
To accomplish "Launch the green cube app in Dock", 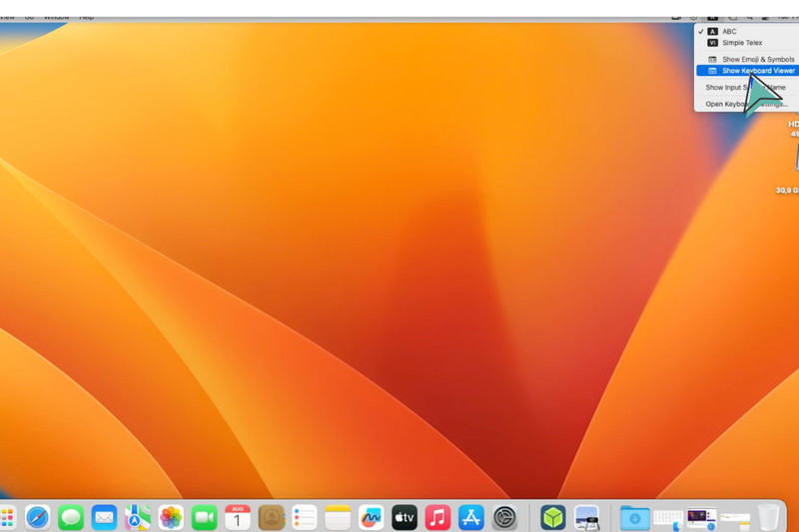I will pyautogui.click(x=553, y=518).
